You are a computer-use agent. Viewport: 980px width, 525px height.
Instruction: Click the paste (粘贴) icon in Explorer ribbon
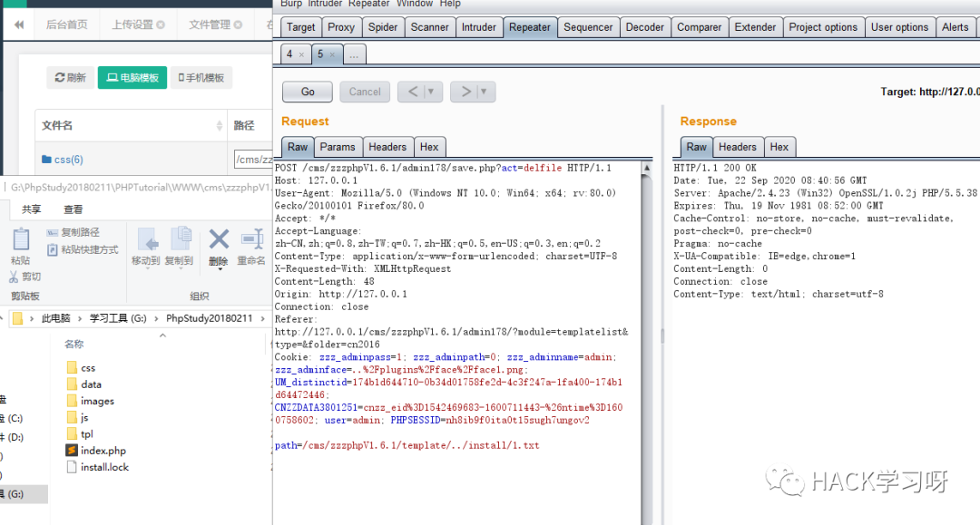pyautogui.click(x=21, y=239)
